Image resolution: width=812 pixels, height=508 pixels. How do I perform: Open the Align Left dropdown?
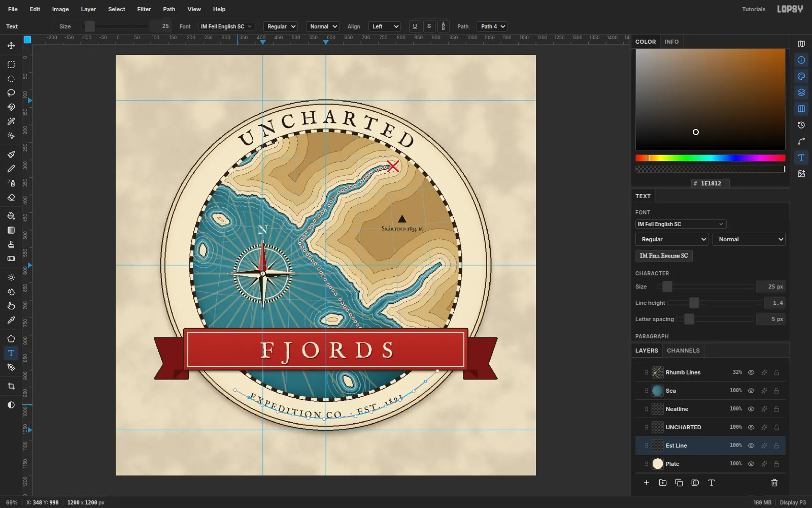coord(384,26)
